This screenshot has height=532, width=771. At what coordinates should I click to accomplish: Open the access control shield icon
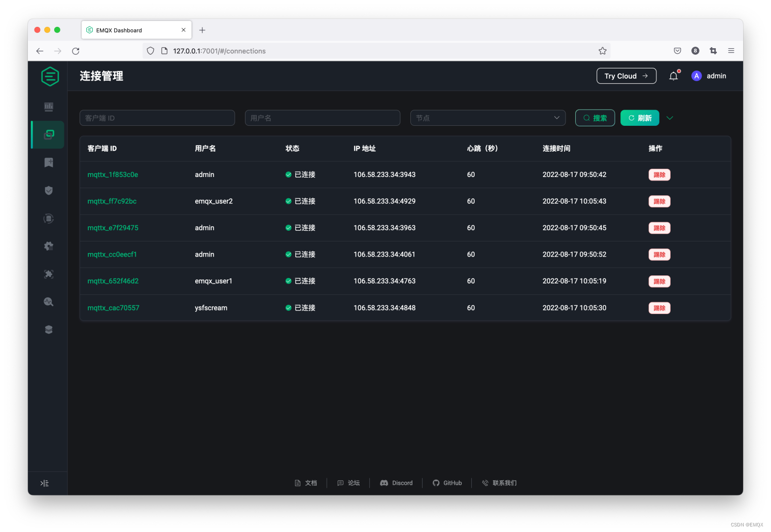coord(48,190)
